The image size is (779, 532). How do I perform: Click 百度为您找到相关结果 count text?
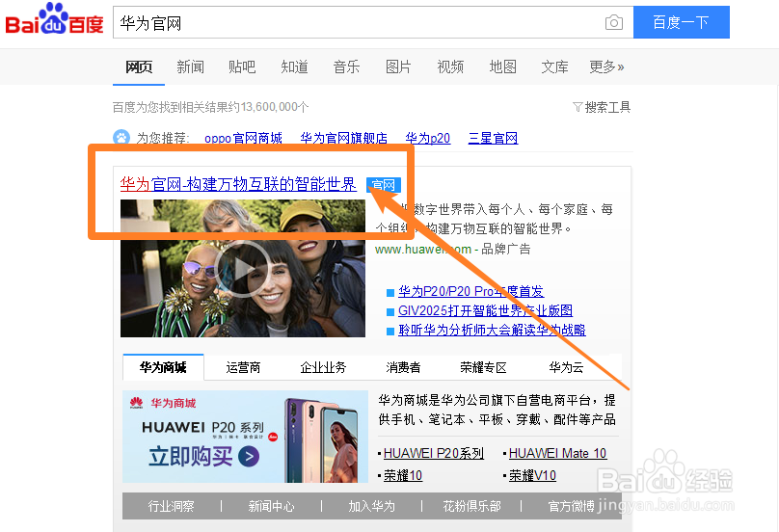pos(210,107)
